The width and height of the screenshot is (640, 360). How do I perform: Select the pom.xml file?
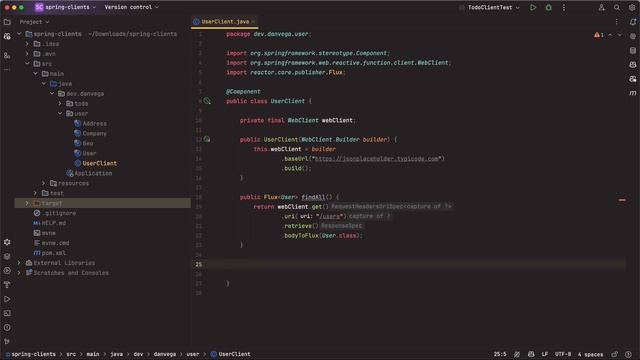(x=53, y=253)
